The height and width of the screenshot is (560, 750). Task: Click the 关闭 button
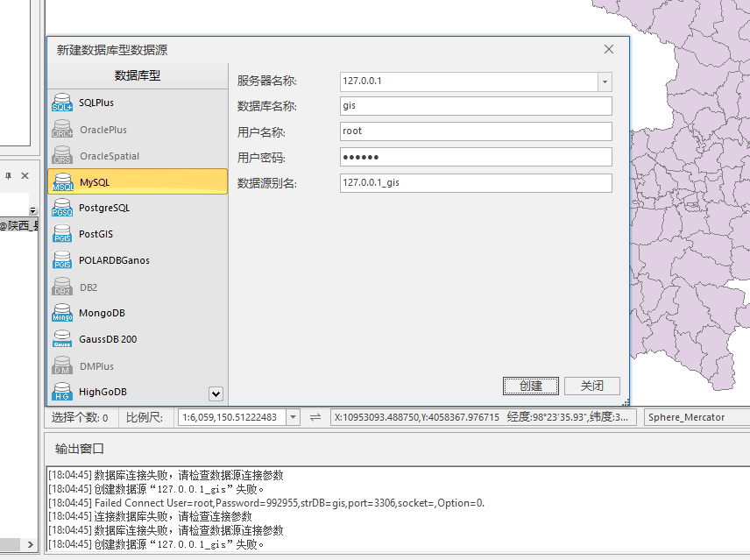click(x=591, y=386)
